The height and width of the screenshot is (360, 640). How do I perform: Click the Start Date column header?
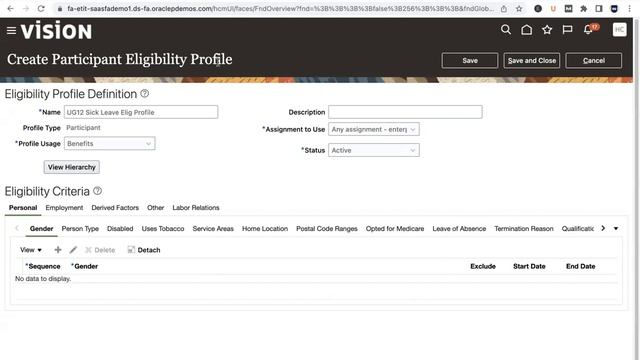click(x=529, y=266)
